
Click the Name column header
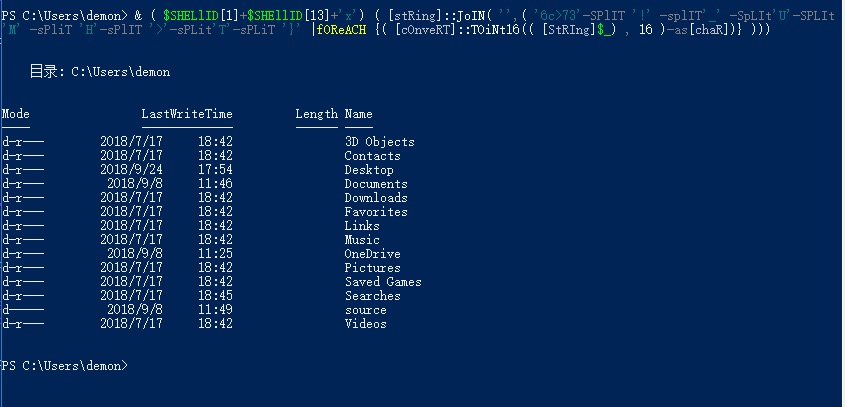[x=358, y=114]
